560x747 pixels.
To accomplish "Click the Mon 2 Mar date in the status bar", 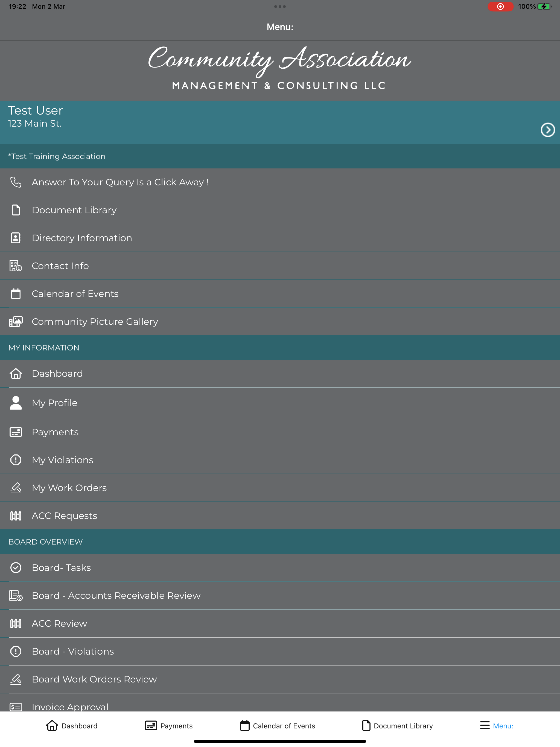I will pos(49,6).
